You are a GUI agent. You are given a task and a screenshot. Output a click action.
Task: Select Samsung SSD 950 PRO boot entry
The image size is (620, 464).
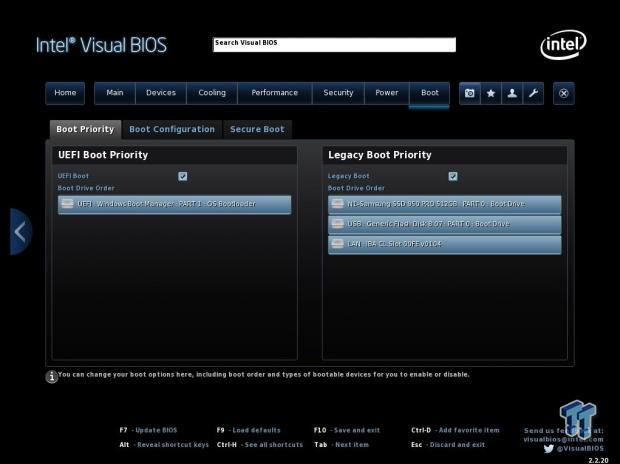444,205
